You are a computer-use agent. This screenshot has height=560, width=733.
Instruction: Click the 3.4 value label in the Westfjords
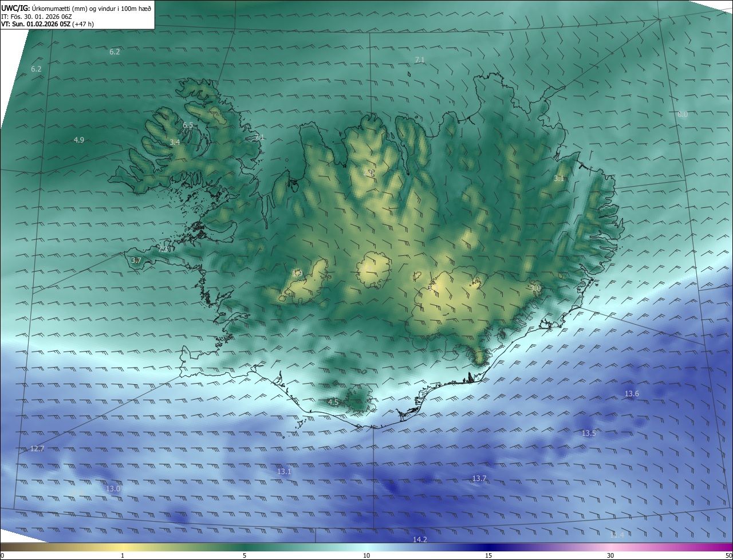(x=175, y=142)
